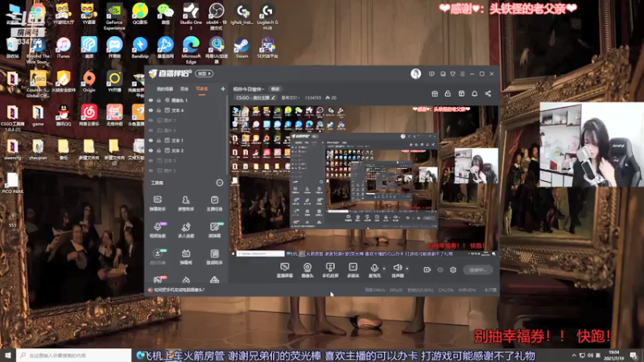Click the padlock icon in the header row

click(448, 93)
